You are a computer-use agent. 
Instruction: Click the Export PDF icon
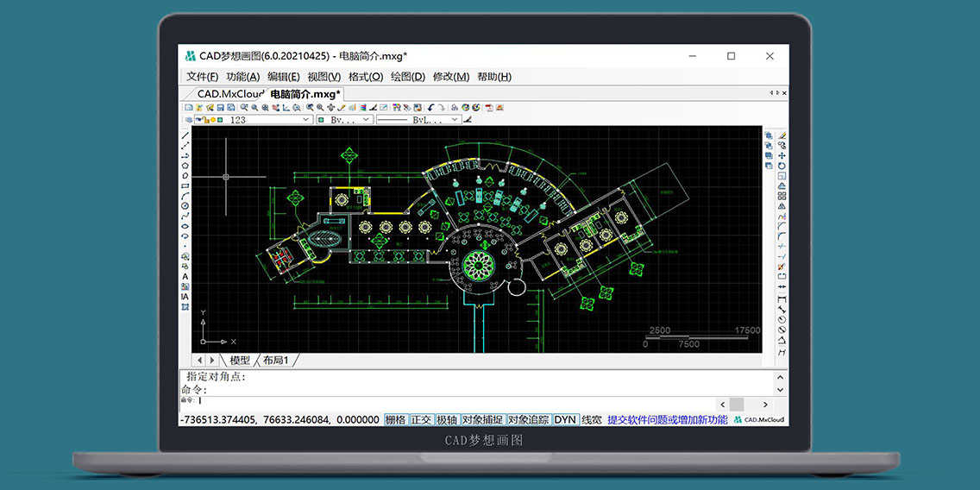click(489, 108)
